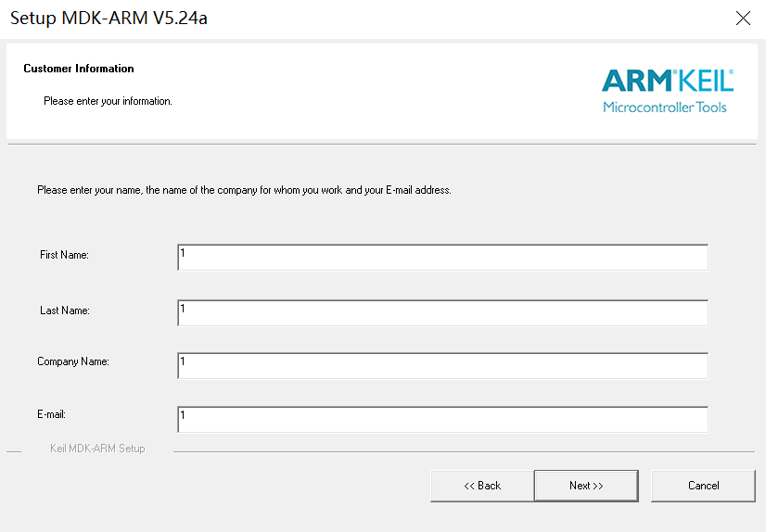Click the ARM KEIL logo
The height and width of the screenshot is (532, 766).
pos(668,91)
